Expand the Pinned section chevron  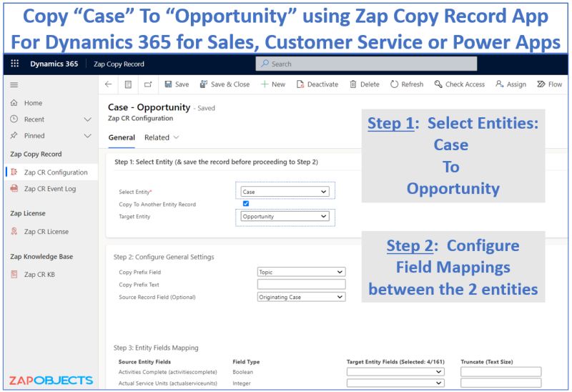87,136
